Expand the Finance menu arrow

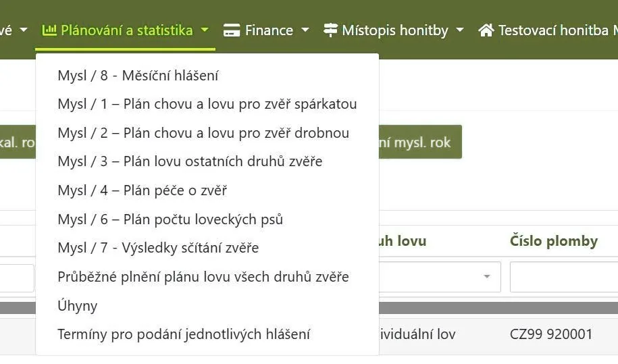click(x=305, y=30)
